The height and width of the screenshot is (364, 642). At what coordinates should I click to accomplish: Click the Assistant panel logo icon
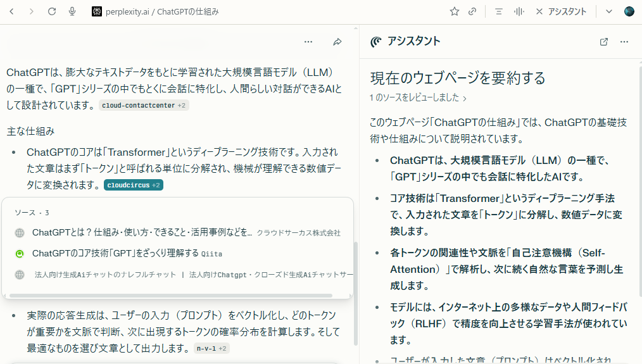376,42
